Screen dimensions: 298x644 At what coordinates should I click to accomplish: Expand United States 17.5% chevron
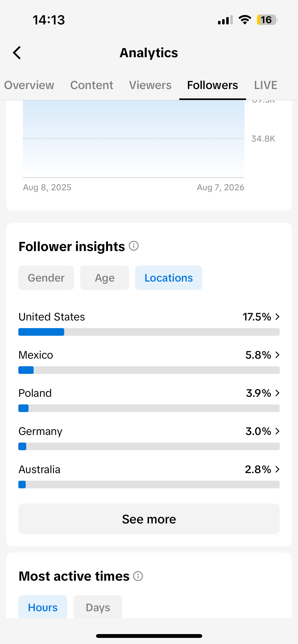click(278, 317)
